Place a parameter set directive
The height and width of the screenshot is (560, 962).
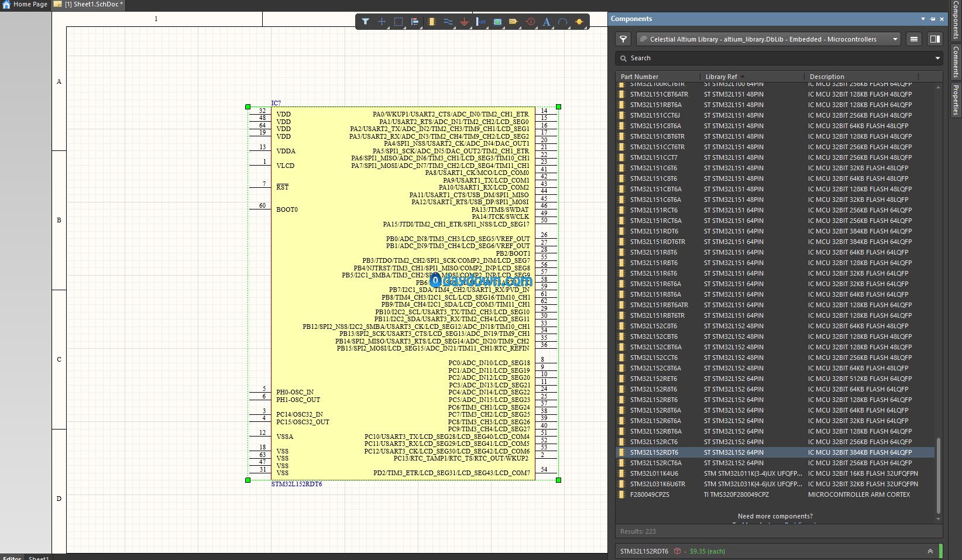point(530,22)
